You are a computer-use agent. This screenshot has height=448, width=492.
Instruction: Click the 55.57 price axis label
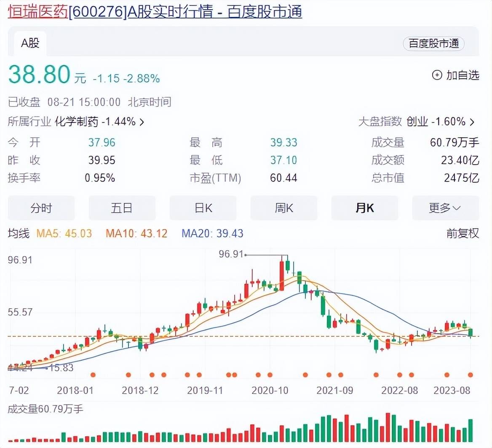click(x=20, y=312)
